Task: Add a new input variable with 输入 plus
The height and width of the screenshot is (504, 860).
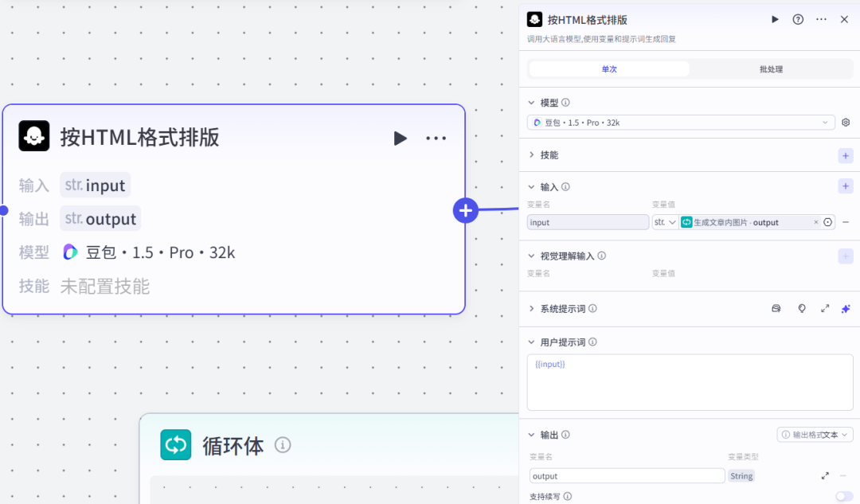Action: coord(845,186)
